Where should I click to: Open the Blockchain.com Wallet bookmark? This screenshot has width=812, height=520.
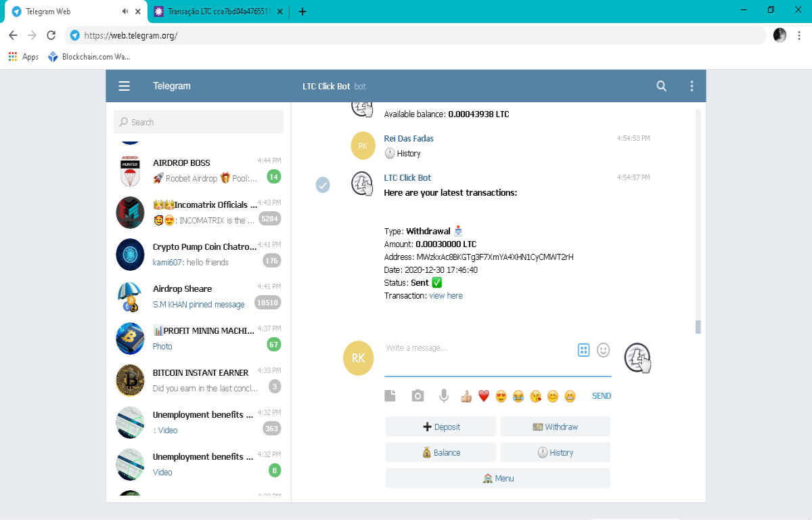click(89, 57)
